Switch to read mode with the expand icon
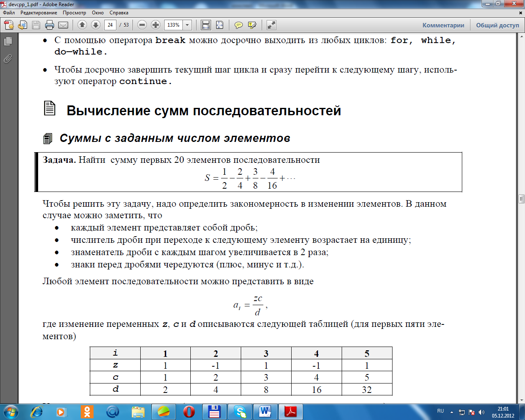525x420 pixels. pyautogui.click(x=271, y=25)
